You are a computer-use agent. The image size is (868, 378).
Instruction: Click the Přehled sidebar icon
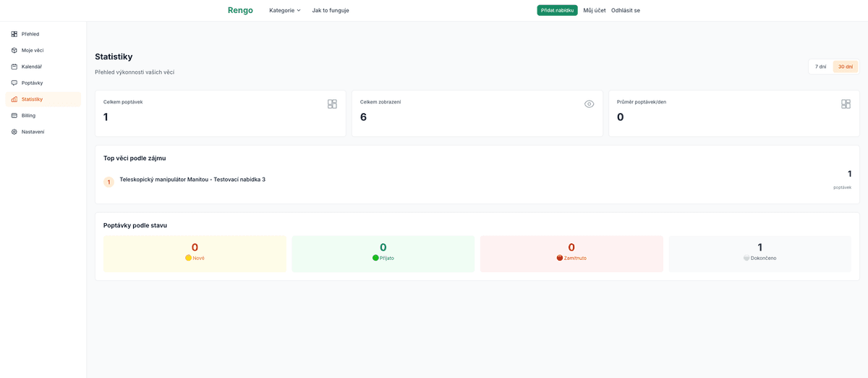14,34
